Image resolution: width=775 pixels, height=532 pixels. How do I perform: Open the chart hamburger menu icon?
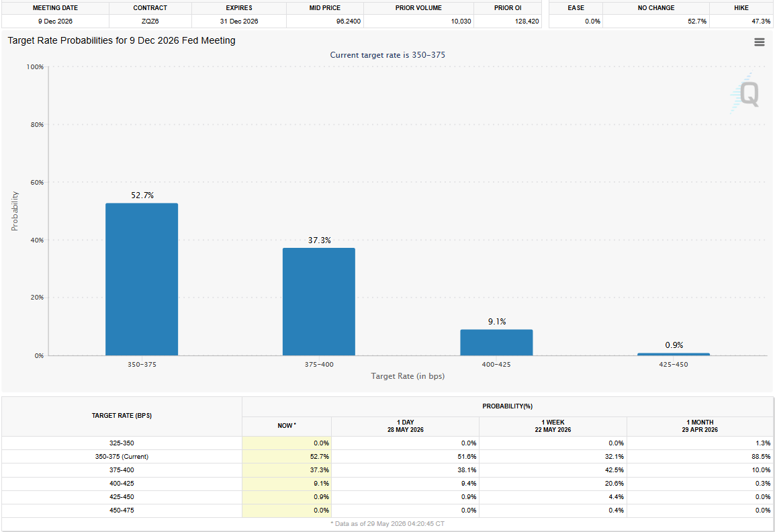tap(759, 42)
